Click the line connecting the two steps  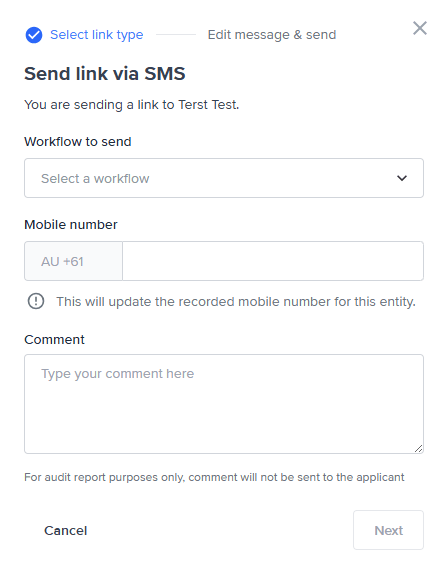tap(176, 35)
